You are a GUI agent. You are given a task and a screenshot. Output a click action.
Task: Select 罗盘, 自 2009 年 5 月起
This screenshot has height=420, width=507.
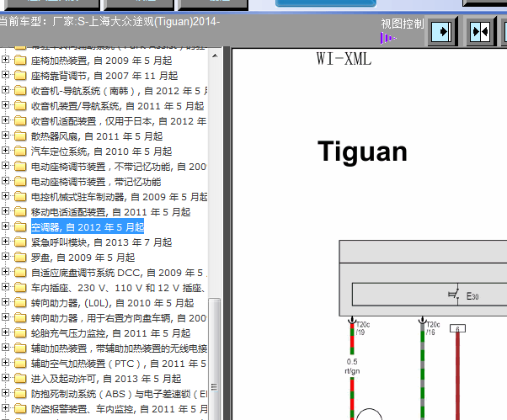(83, 258)
